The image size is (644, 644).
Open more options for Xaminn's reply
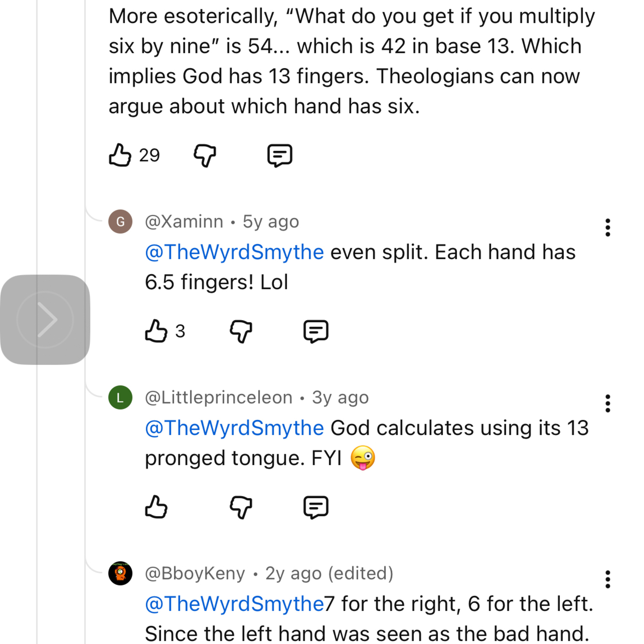pyautogui.click(x=608, y=228)
